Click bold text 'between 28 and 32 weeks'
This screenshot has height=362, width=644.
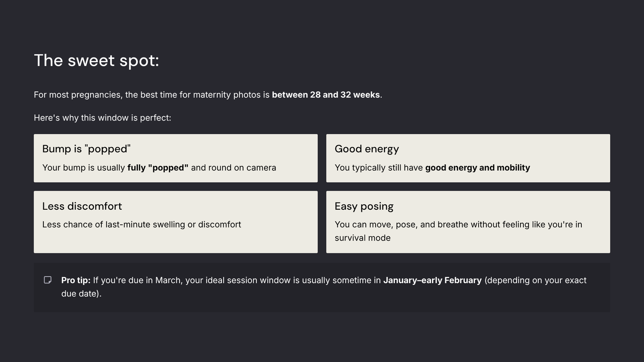[x=326, y=95]
